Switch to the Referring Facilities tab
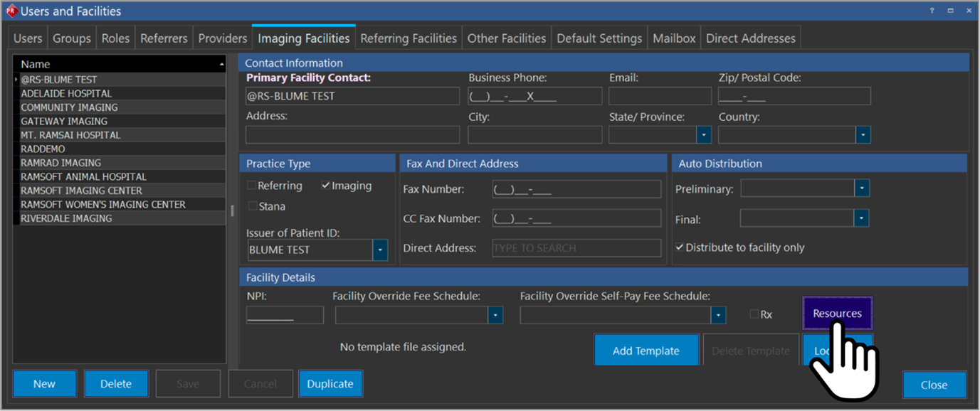980x411 pixels. (409, 38)
